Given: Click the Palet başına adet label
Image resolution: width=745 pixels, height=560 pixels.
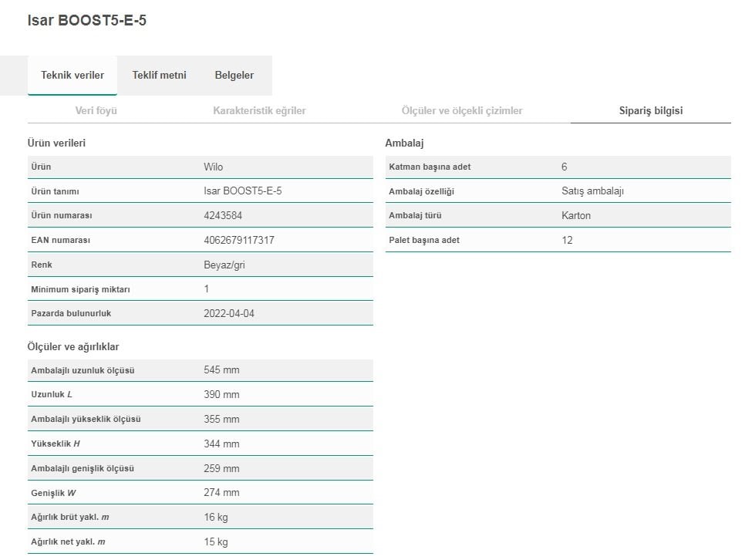Looking at the screenshot, I should click(x=424, y=240).
